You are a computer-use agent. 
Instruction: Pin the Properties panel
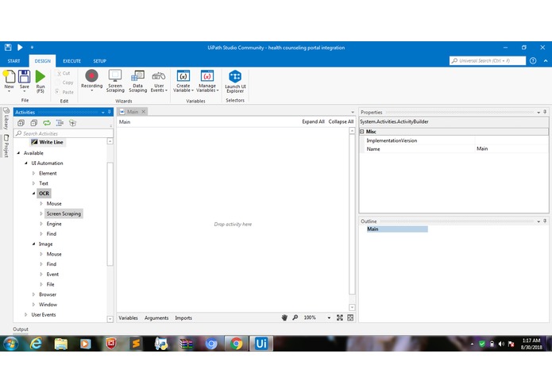[x=545, y=112]
